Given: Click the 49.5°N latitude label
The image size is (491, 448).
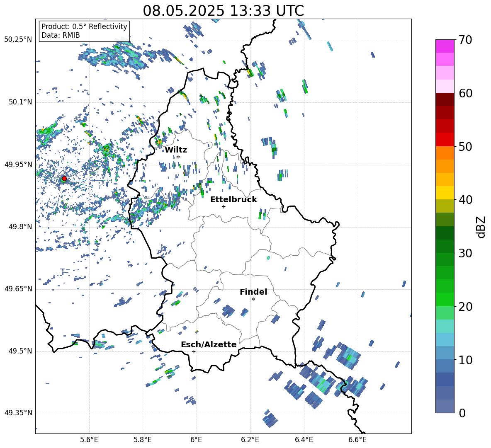Looking at the screenshot, I should pos(20,351).
